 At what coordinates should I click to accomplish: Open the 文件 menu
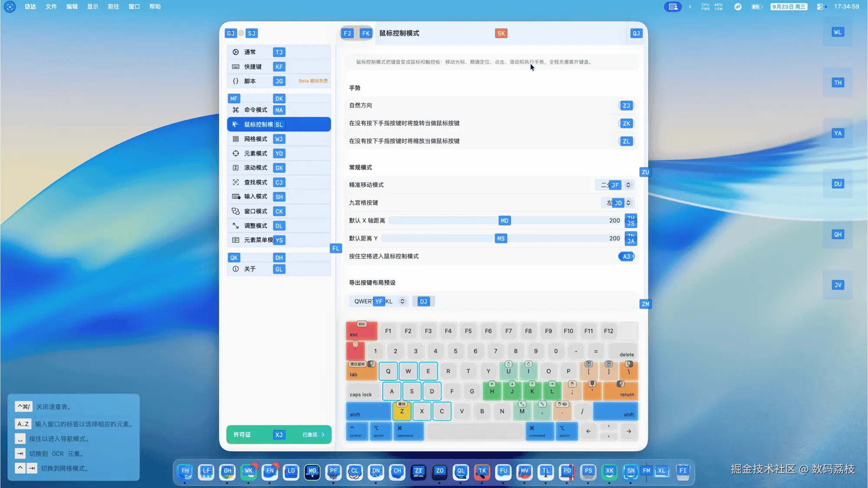click(x=51, y=7)
